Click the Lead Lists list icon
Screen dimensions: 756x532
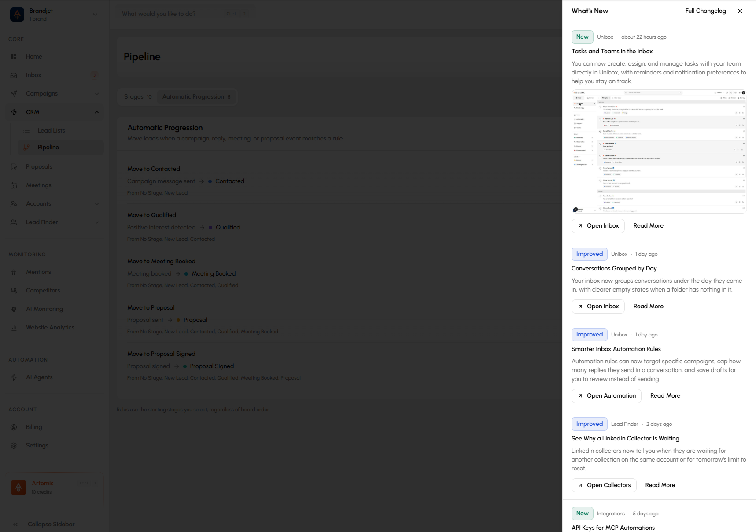26,131
